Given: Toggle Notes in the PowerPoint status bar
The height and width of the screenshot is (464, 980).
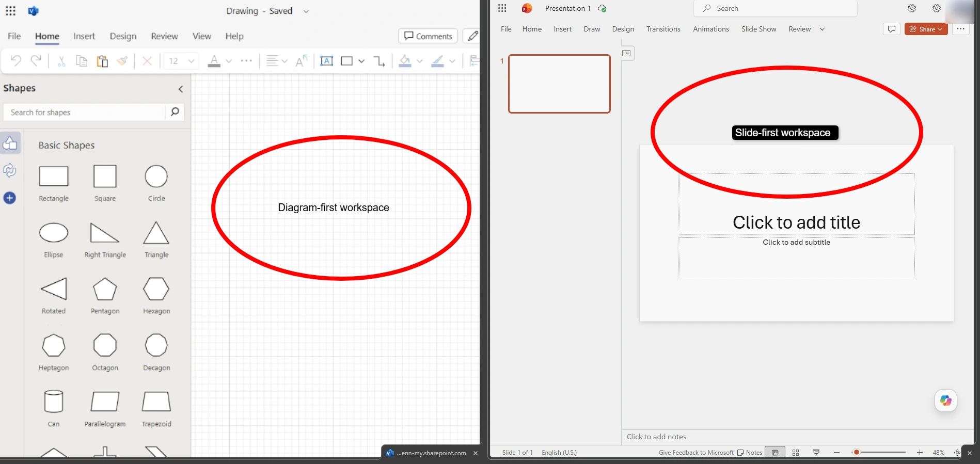Looking at the screenshot, I should pyautogui.click(x=750, y=453).
